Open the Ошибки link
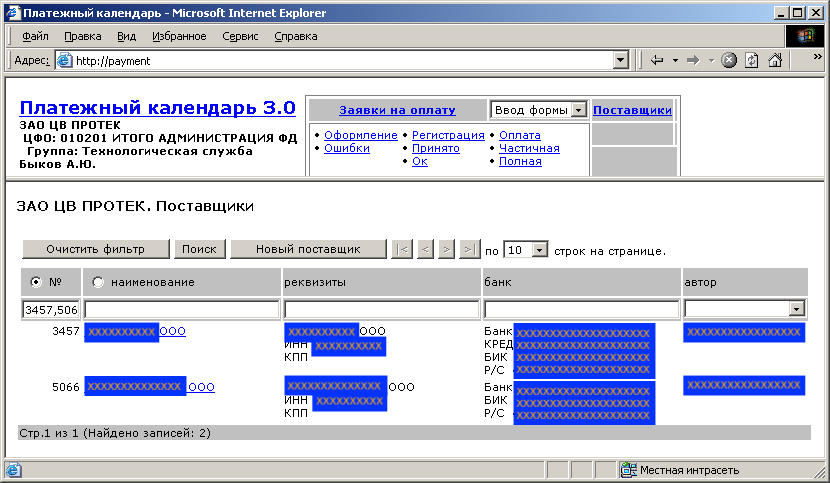 [347, 148]
